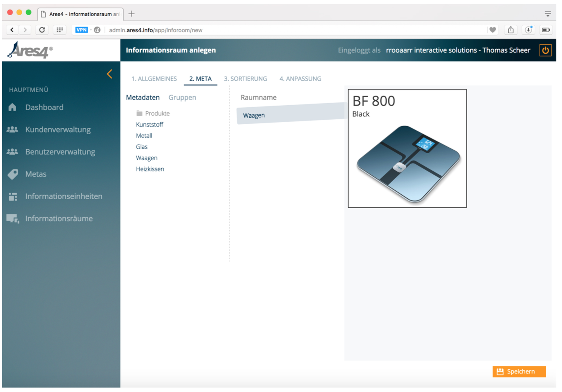Select Waagen in metadata list
562x392 pixels.
click(x=147, y=158)
